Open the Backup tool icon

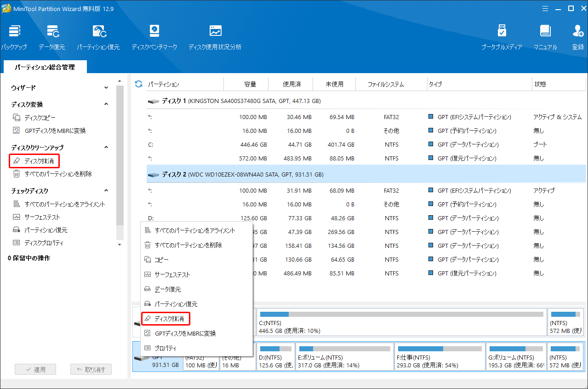tap(14, 32)
